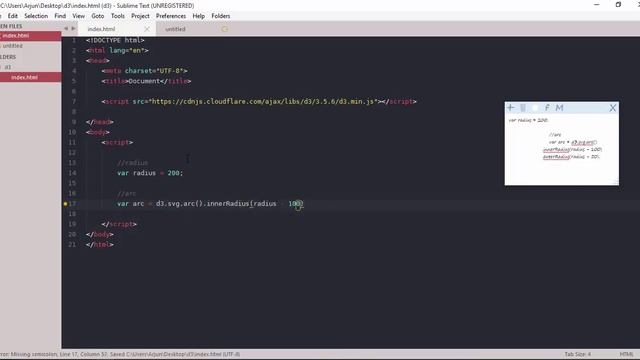Open the Goto menu
Viewport: 640px width, 360px height.
(x=98, y=16)
